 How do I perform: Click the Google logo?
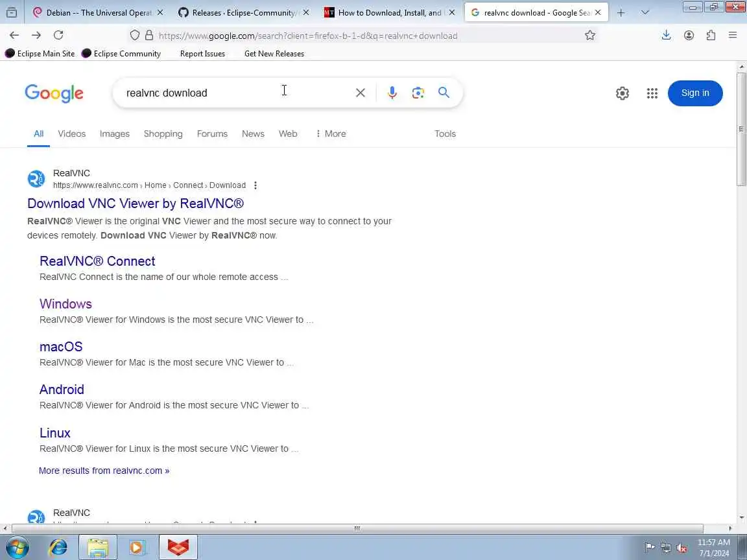click(54, 93)
